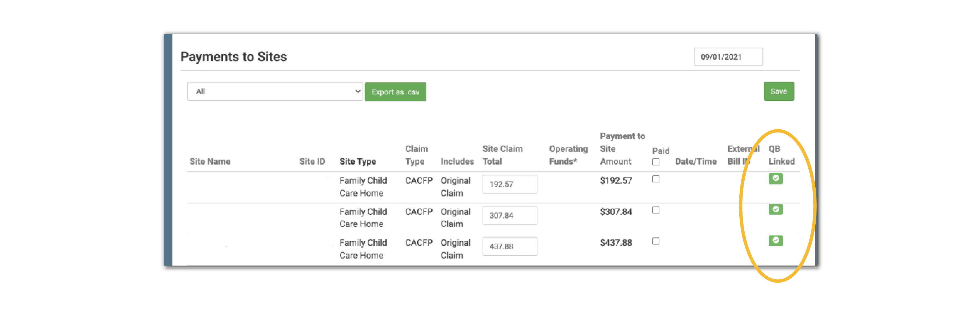Viewport: 980px width, 327px height.
Task: Tick the Paid header select-all checkbox
Action: tap(656, 162)
